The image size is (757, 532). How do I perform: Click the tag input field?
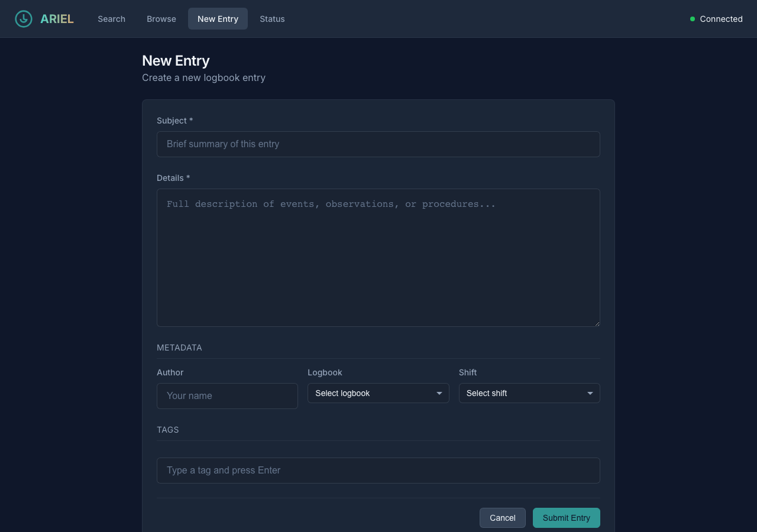(378, 471)
